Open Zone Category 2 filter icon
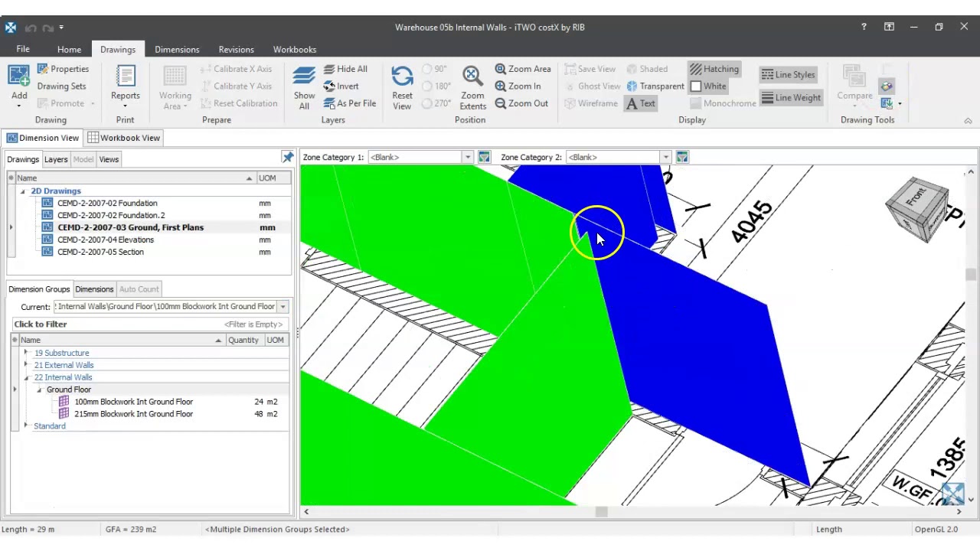 tap(682, 157)
